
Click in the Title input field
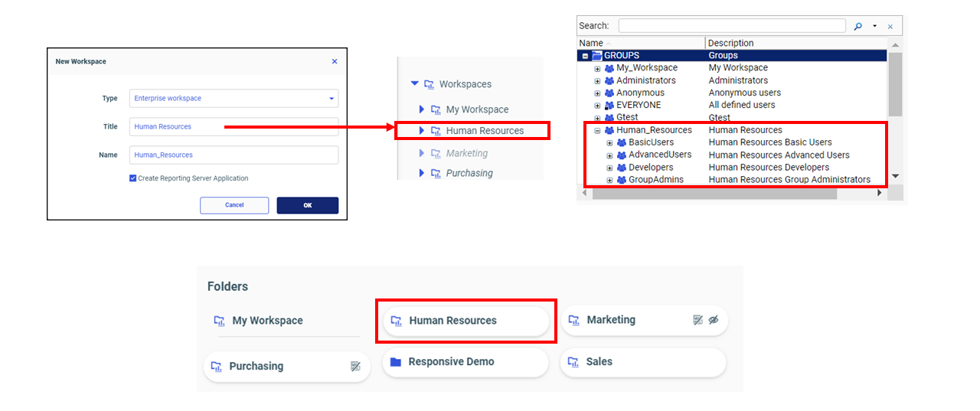click(234, 126)
